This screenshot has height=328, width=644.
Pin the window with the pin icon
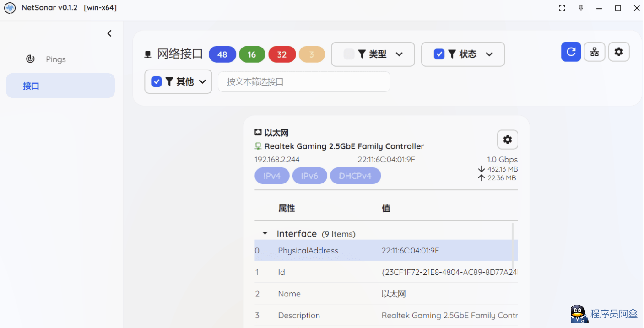tap(581, 8)
